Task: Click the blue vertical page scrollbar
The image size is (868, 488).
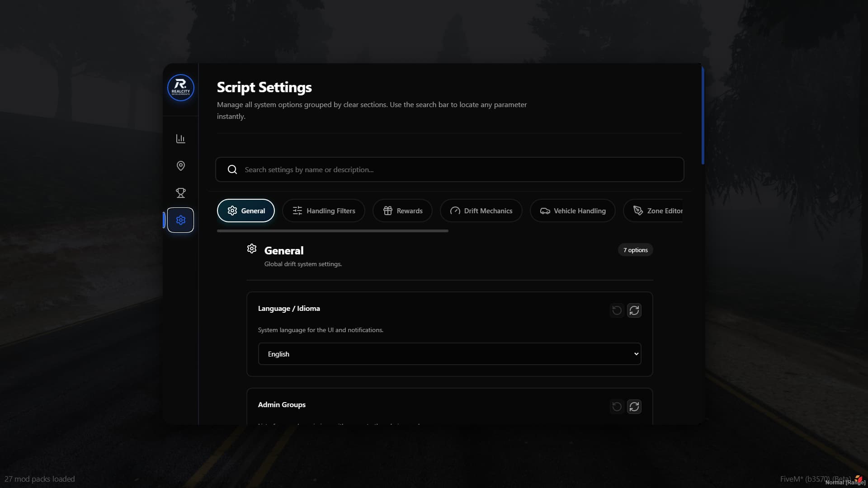Action: click(x=703, y=116)
